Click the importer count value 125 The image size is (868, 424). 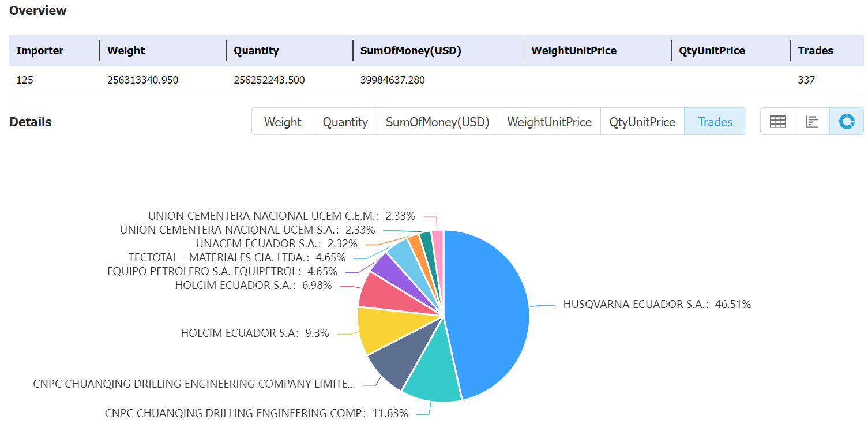coord(25,80)
